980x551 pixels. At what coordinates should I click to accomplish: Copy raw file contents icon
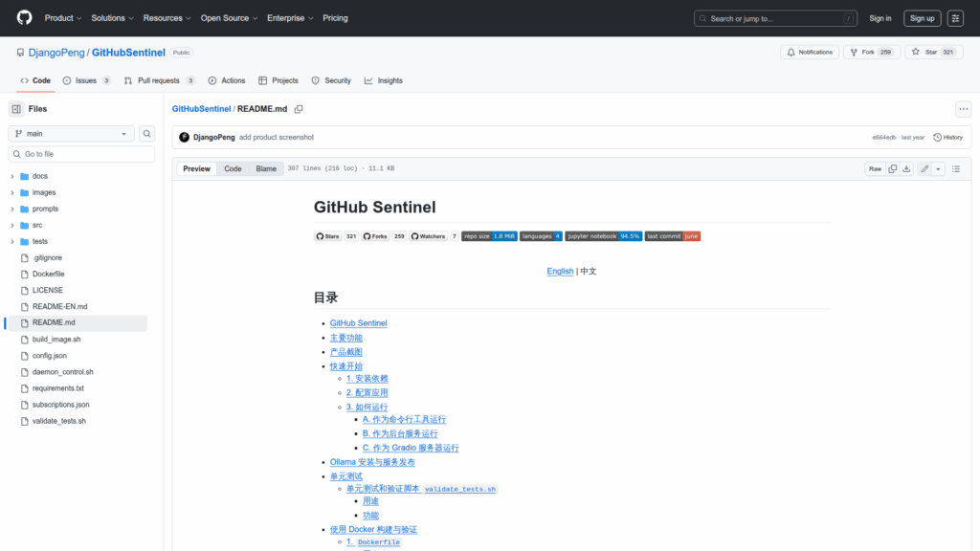[x=892, y=168]
